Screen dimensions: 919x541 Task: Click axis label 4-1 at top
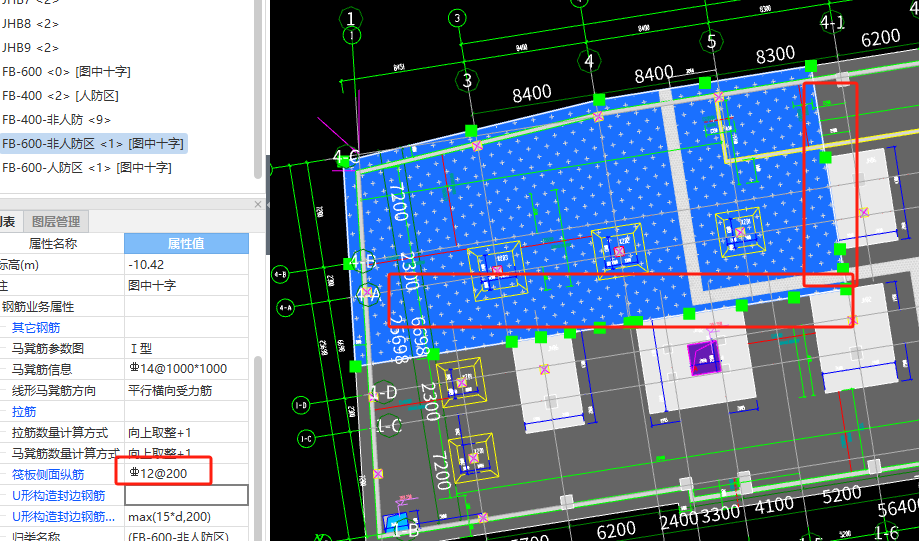click(832, 23)
